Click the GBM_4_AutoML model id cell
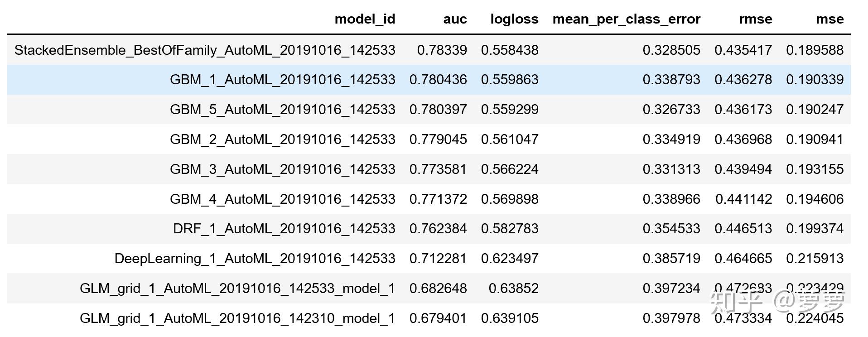The image size is (868, 337). 282,199
